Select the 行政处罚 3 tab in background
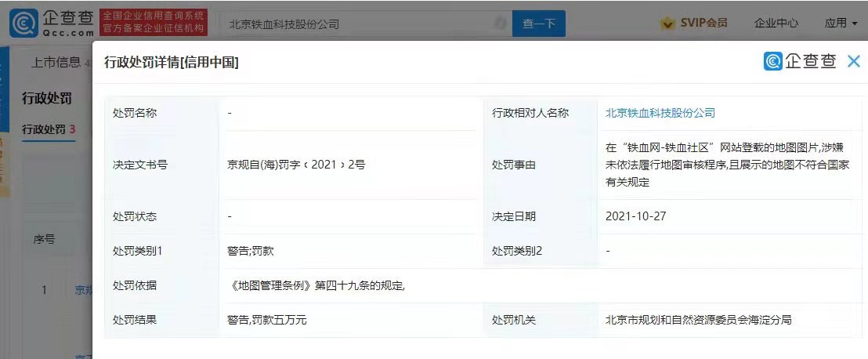This screenshot has width=868, height=359. (49, 129)
